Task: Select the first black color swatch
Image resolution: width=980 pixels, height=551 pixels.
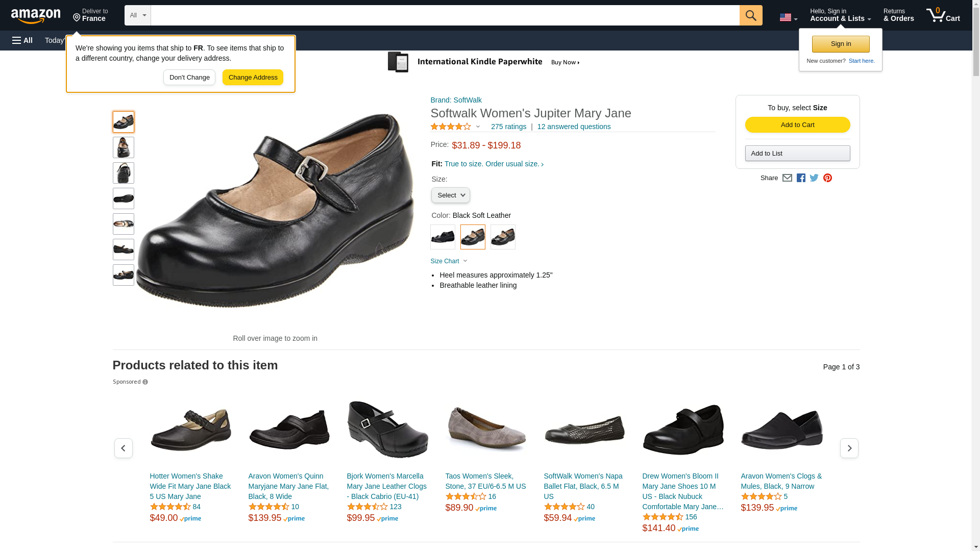Action: [x=443, y=237]
